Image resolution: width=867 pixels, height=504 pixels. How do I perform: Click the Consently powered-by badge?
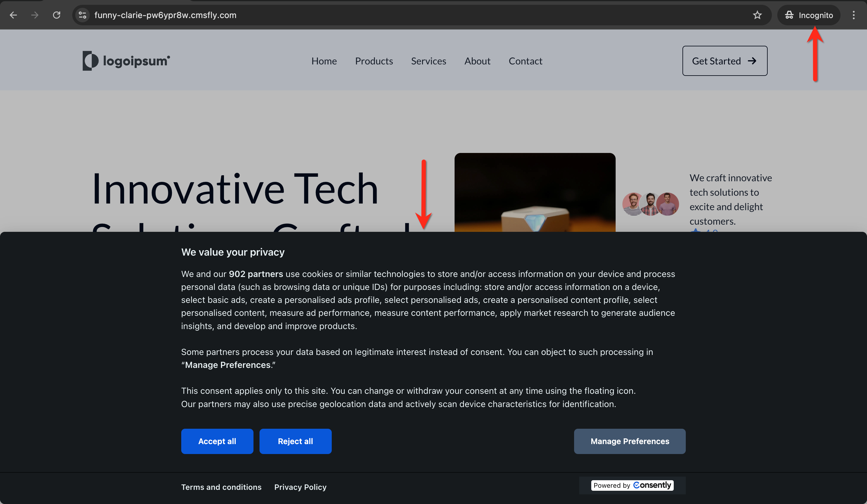(632, 485)
